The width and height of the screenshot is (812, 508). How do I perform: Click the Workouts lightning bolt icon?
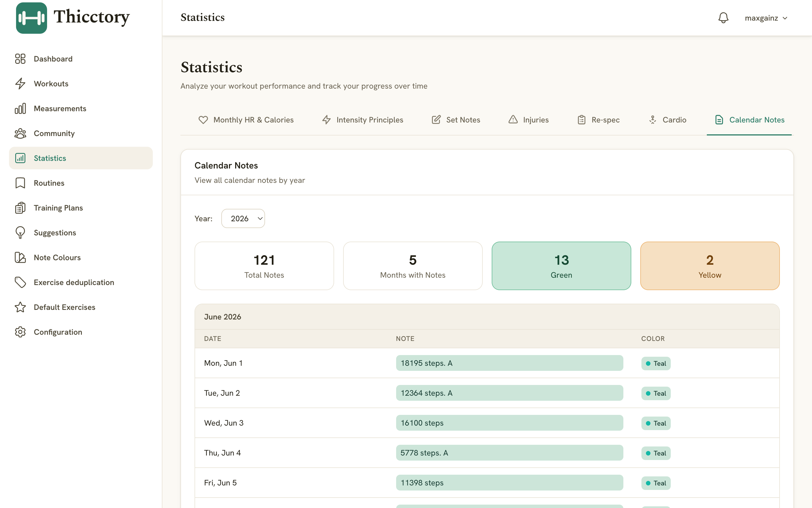point(20,84)
